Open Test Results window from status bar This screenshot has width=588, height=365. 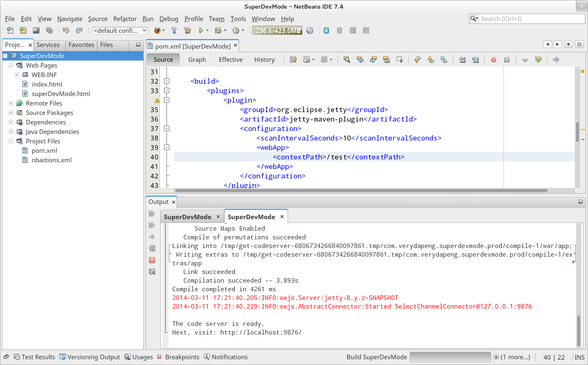(35, 357)
